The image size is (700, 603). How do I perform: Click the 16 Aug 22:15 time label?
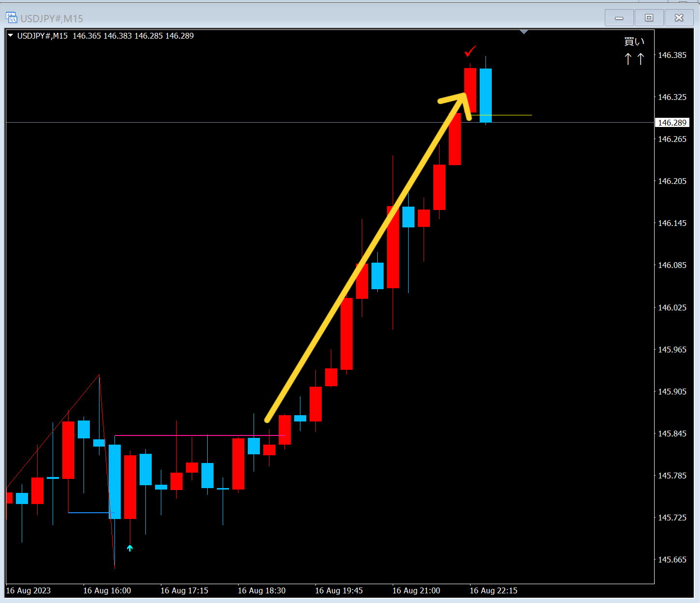493,590
